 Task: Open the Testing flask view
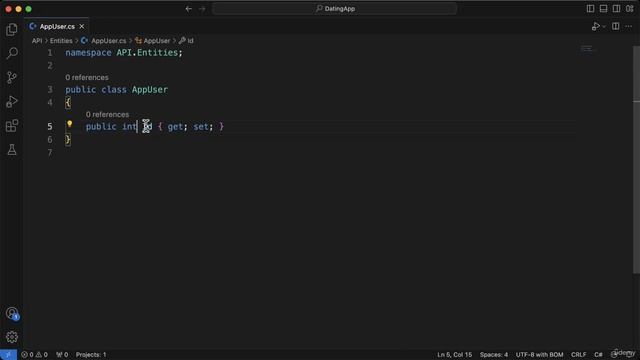12,149
